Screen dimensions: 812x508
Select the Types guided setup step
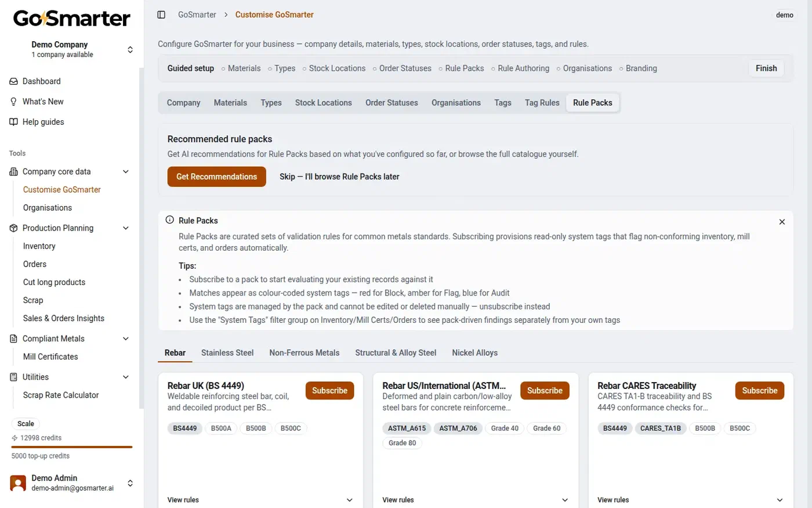pos(281,69)
